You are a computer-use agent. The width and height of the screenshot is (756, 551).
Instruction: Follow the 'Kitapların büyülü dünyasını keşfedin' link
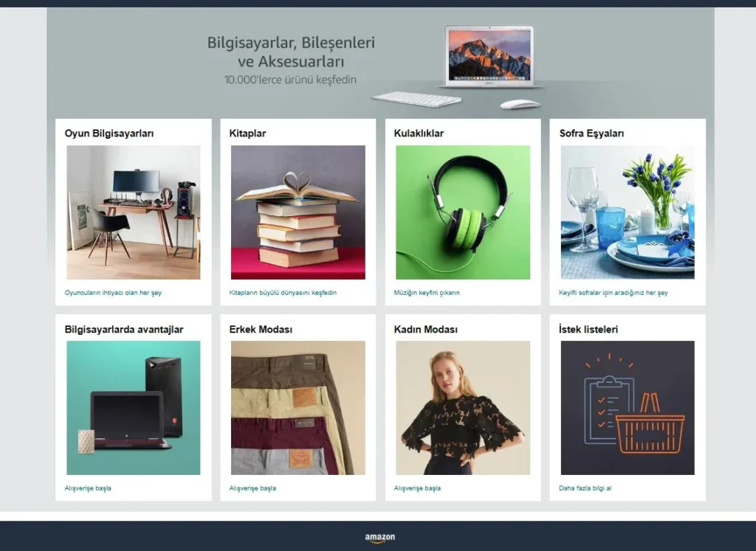[283, 293]
